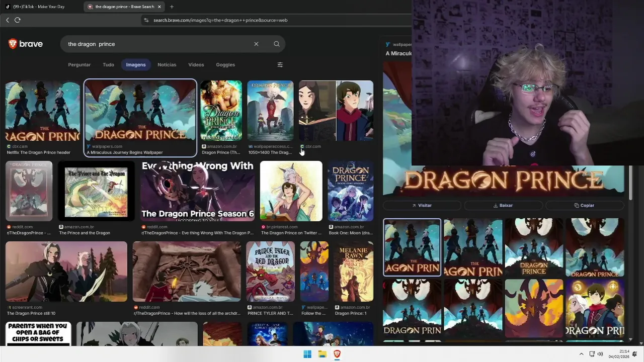This screenshot has height=362, width=644.
Task: Click site info icon in address bar
Action: point(146,20)
